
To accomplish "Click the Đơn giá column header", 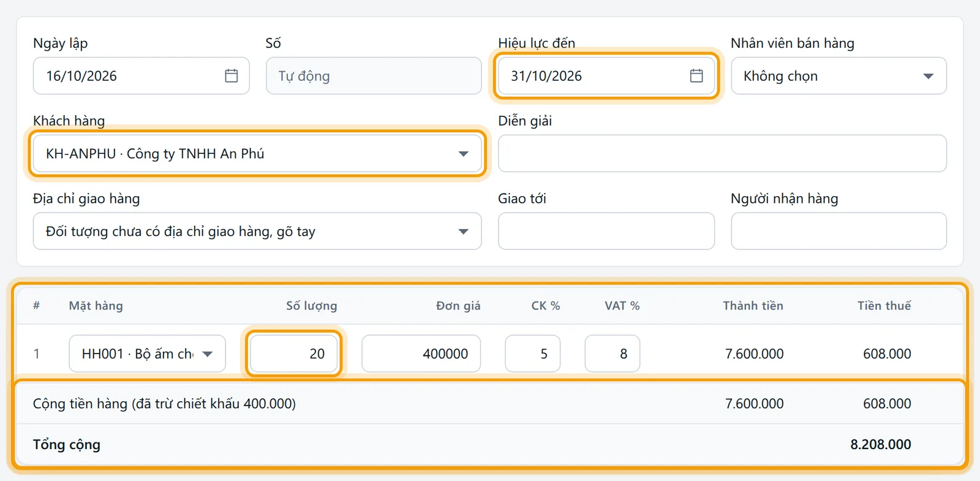I will [x=458, y=306].
